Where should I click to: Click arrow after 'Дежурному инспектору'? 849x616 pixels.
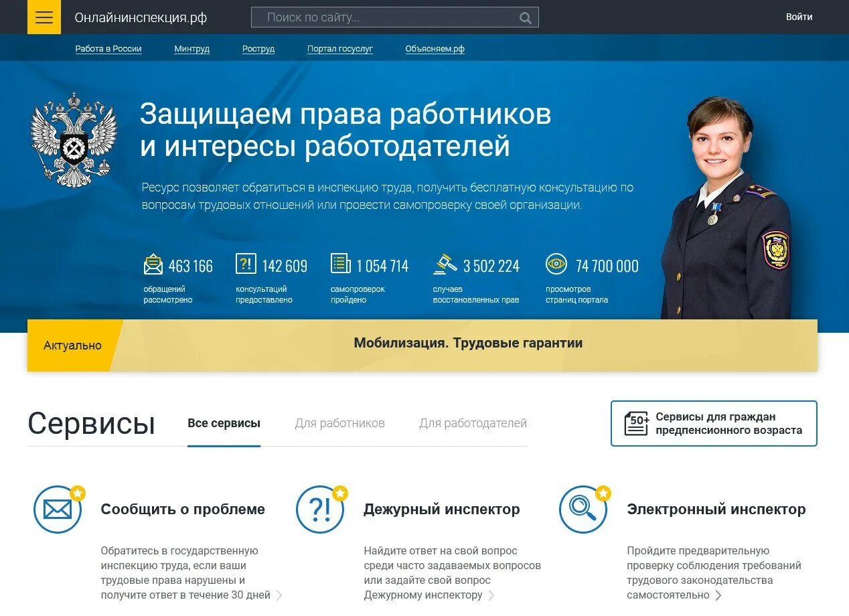tap(491, 595)
